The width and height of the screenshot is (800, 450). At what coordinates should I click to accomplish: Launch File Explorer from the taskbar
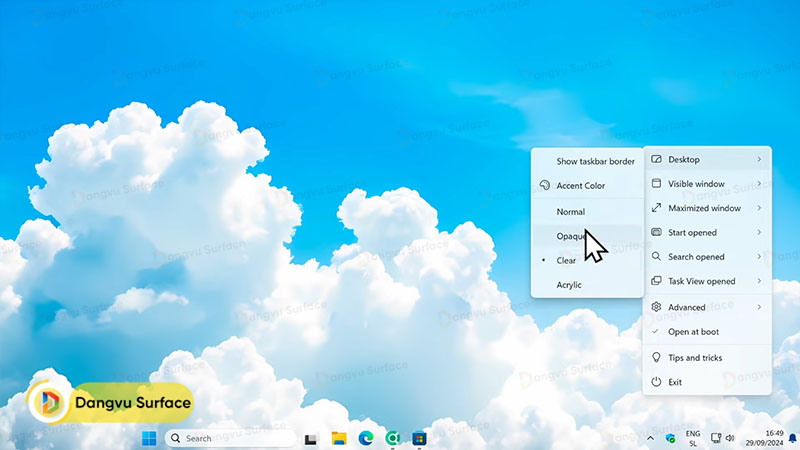(x=339, y=438)
